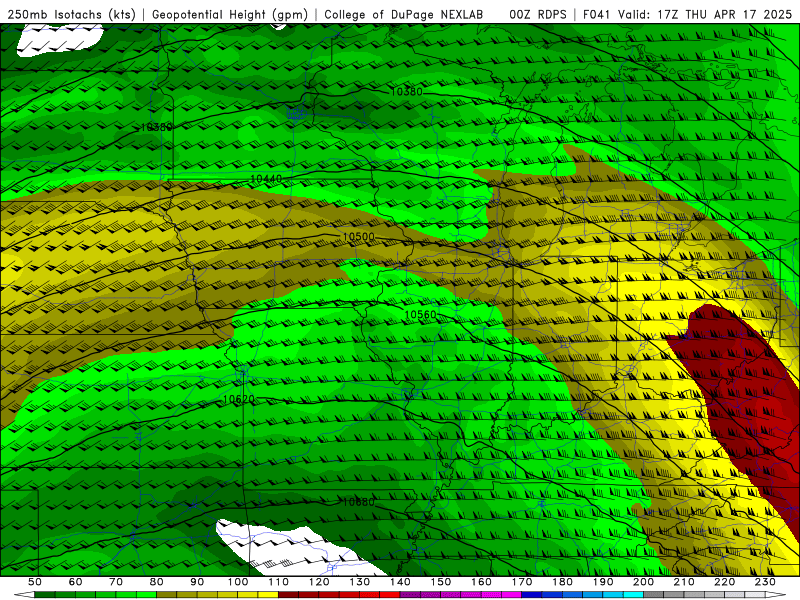Click the 10560 height contour label
The height and width of the screenshot is (600, 800).
420,315
